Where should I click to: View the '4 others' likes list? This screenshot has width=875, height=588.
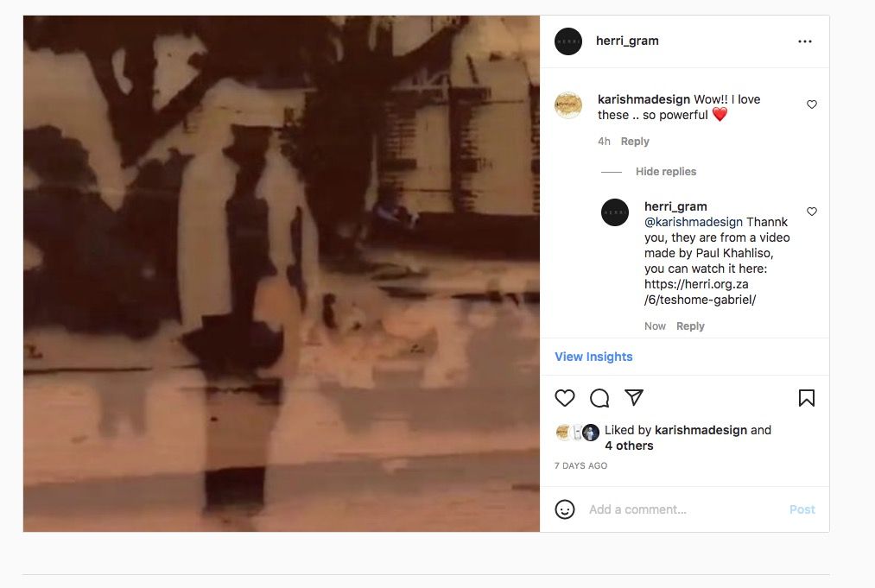tap(629, 446)
